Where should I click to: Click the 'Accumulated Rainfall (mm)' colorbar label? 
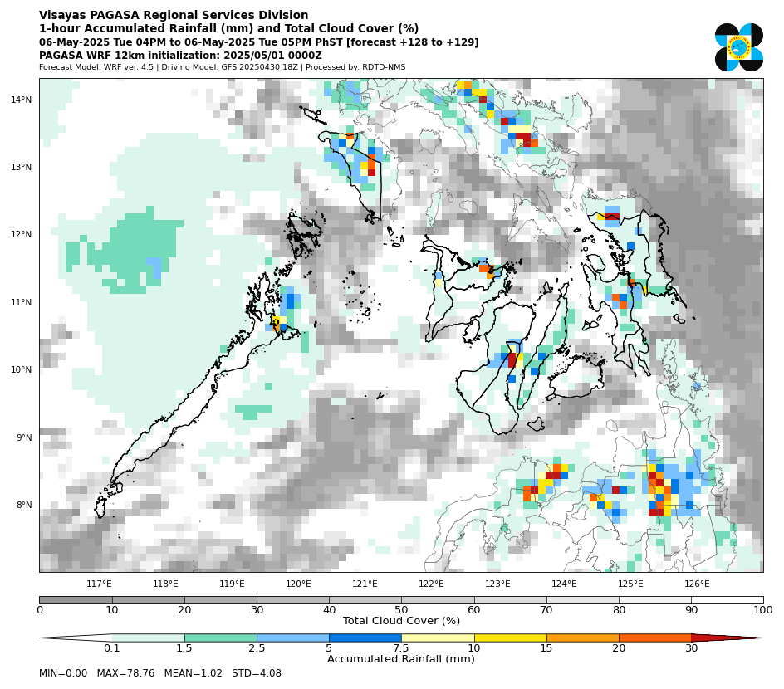click(401, 659)
